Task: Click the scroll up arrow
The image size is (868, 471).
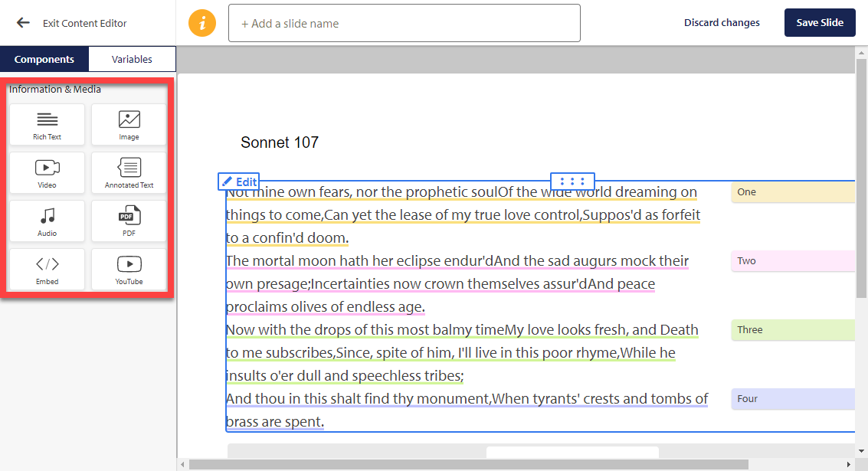Action: pos(861,53)
